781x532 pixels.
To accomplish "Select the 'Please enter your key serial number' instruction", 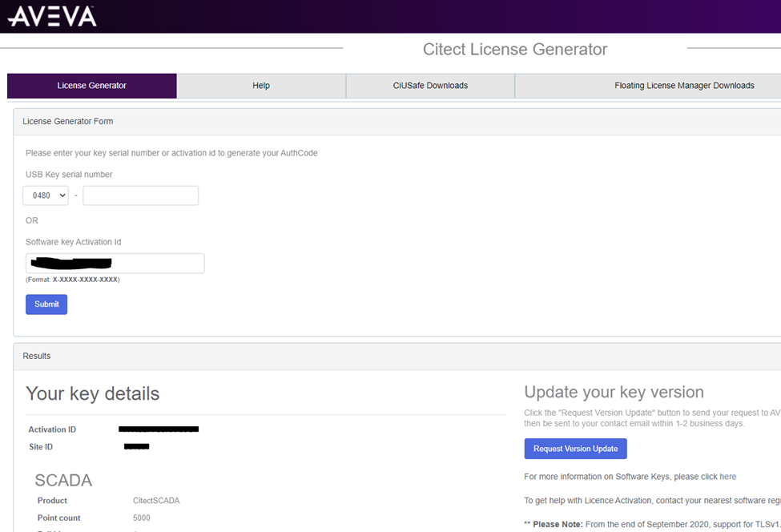I will coord(171,153).
